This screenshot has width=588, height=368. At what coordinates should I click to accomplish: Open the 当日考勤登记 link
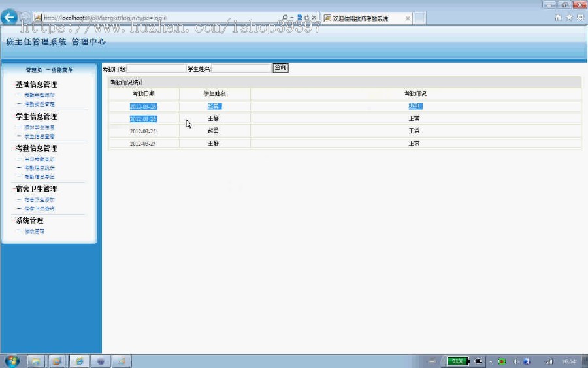pos(39,159)
